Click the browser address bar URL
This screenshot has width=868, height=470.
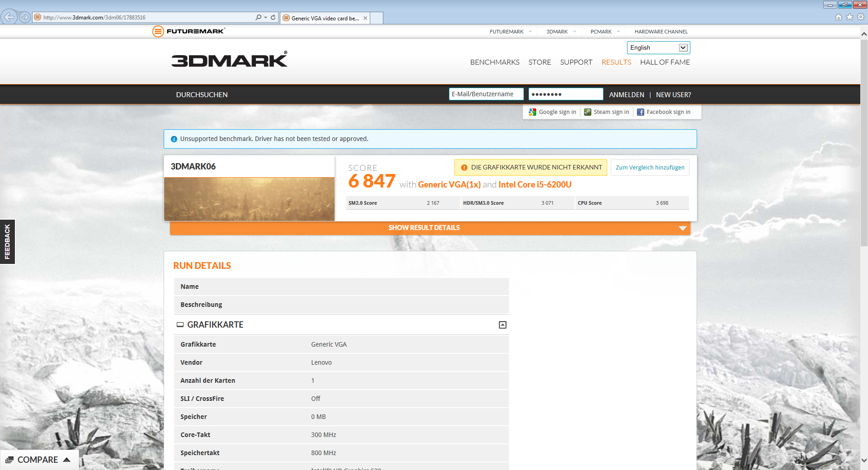(x=94, y=18)
